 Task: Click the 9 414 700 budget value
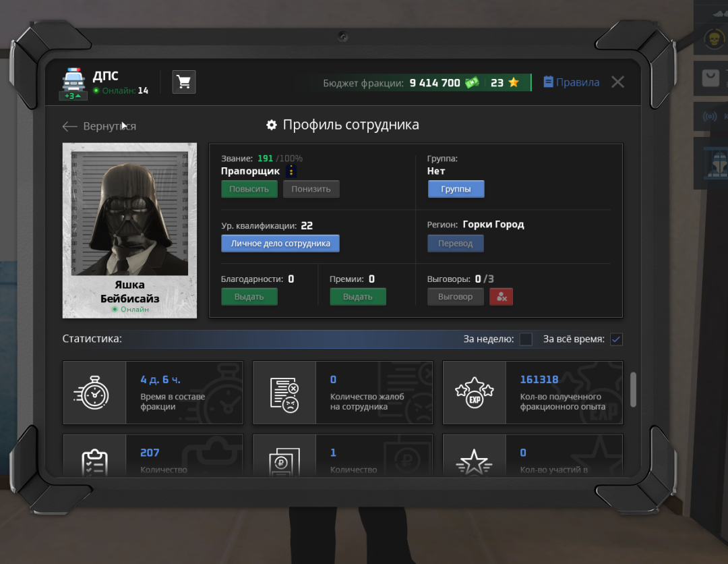(435, 83)
